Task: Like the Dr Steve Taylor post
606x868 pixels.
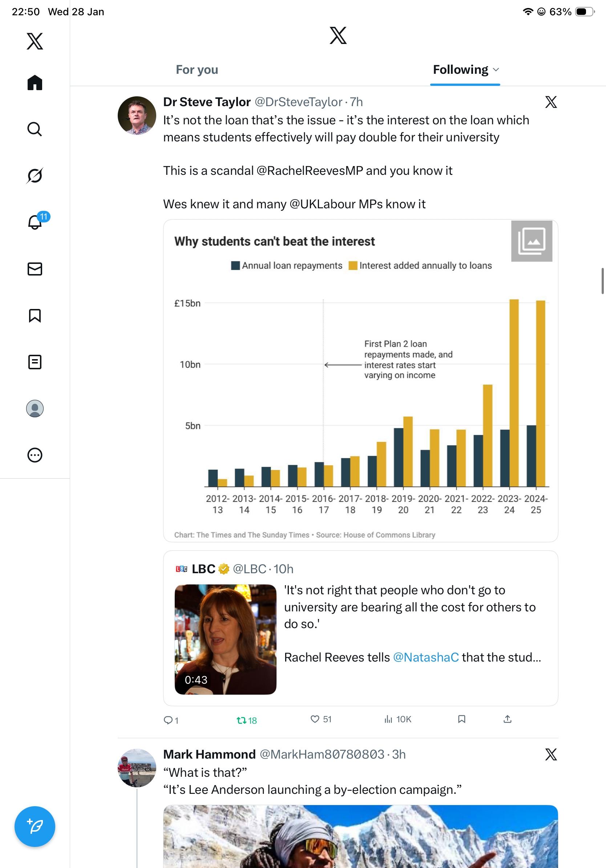Action: (x=315, y=719)
